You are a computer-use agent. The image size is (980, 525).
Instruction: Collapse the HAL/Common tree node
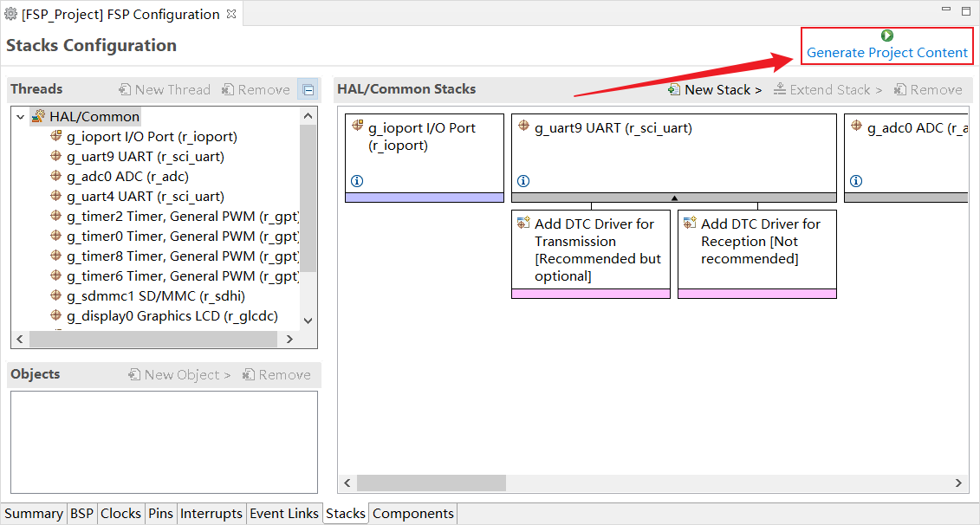(21, 116)
